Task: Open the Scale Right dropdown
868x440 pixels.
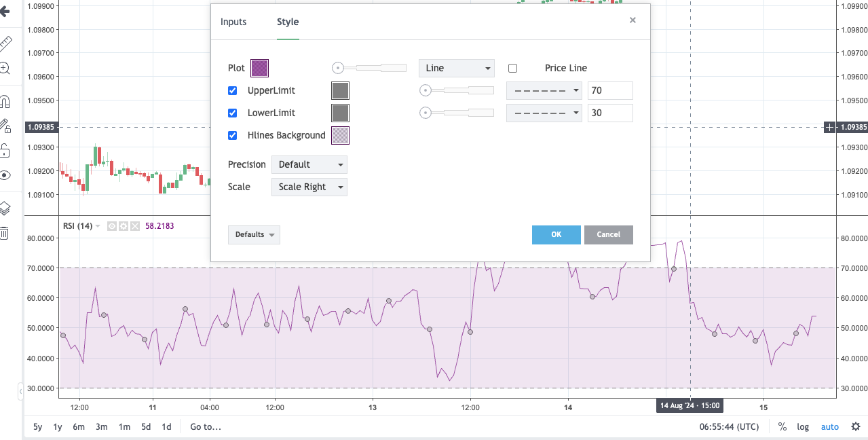Action: tap(309, 187)
